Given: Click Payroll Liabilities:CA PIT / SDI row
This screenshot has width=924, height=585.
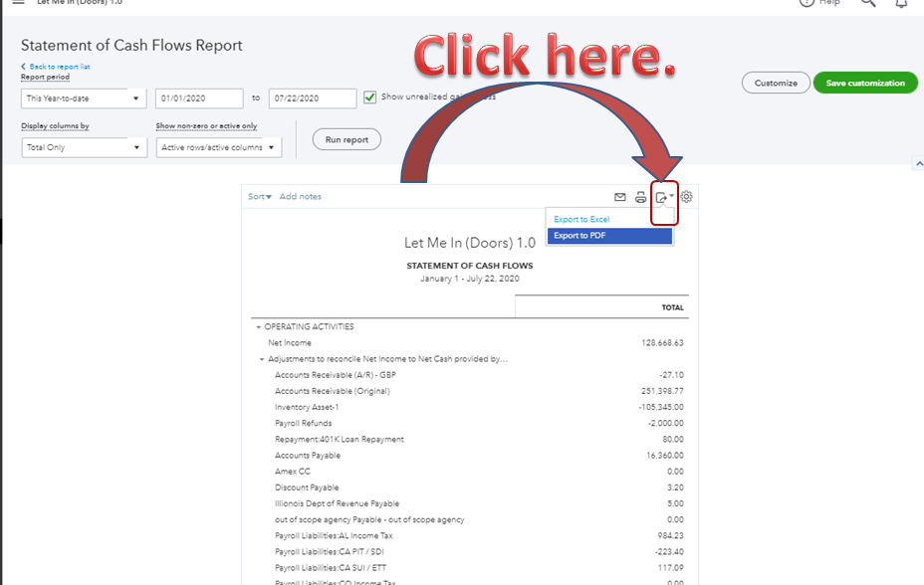Looking at the screenshot, I should [x=470, y=551].
